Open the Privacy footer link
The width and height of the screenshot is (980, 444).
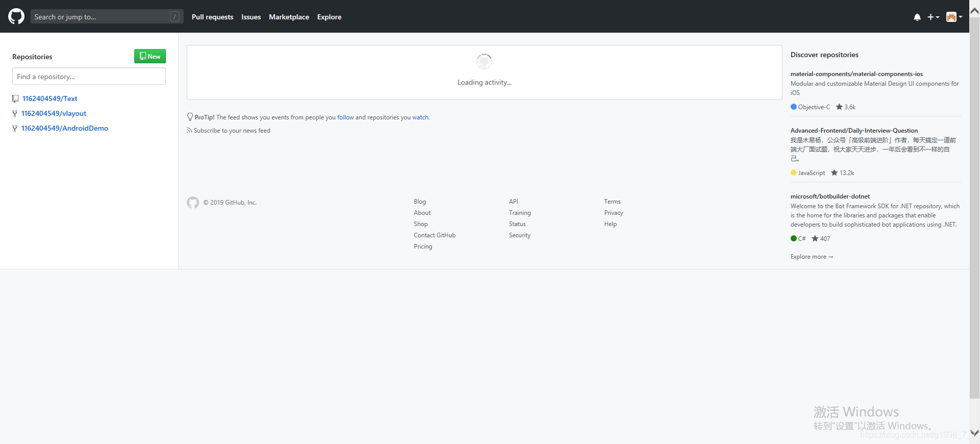[614, 213]
